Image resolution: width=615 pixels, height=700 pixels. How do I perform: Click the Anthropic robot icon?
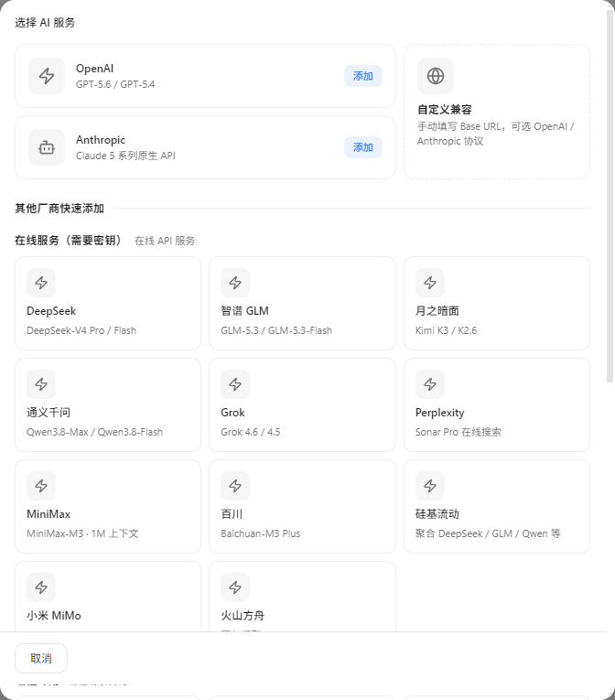pyautogui.click(x=47, y=147)
